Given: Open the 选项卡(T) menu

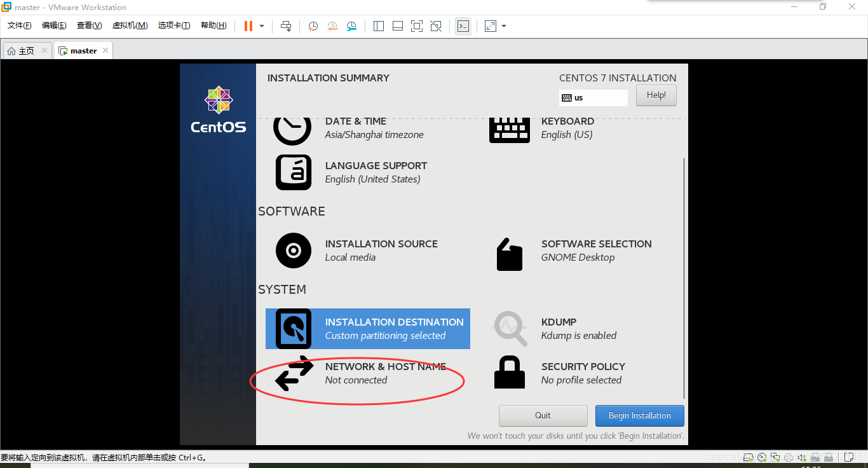Looking at the screenshot, I should tap(174, 25).
